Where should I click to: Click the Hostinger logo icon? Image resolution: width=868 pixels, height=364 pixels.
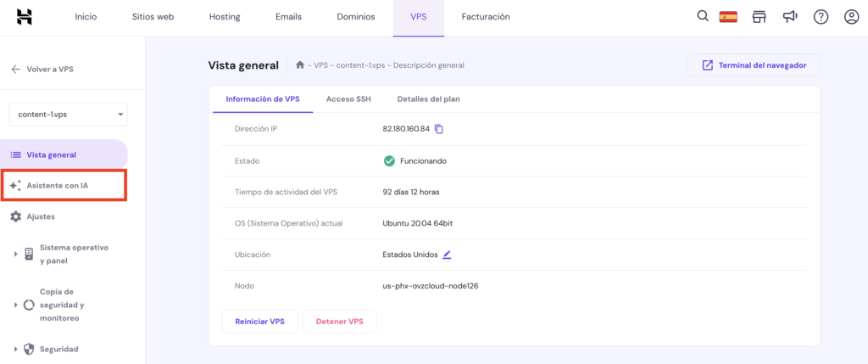(25, 17)
